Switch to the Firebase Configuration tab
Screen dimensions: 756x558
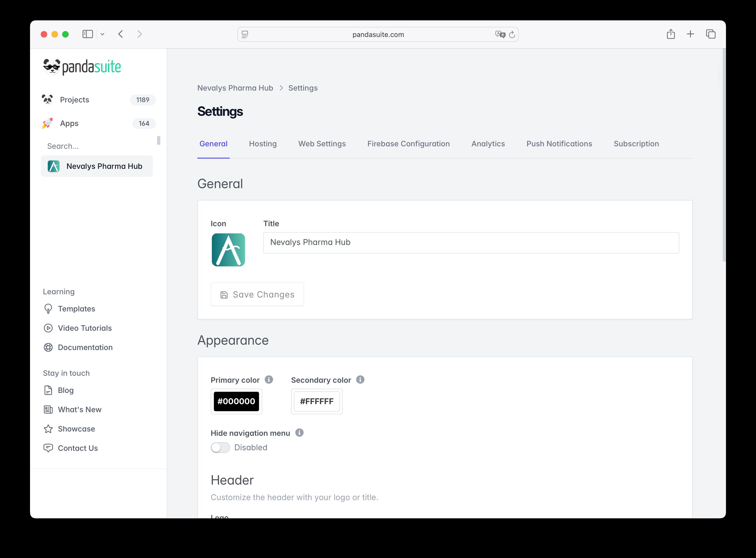408,144
